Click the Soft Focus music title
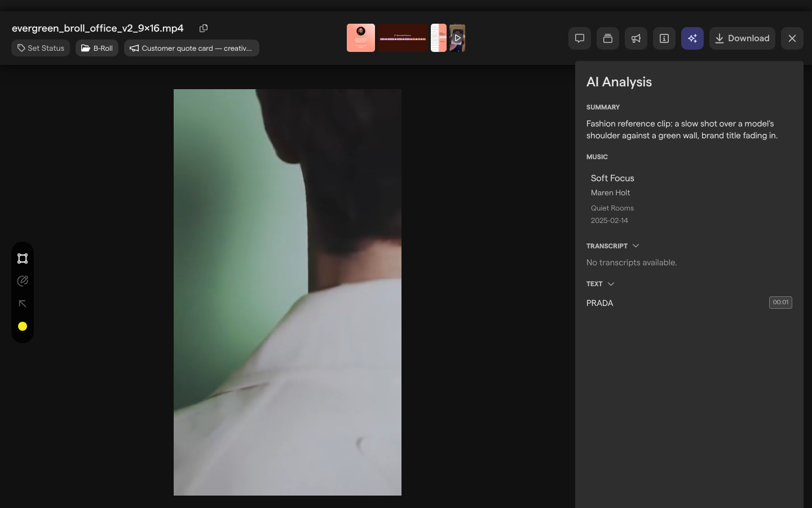The height and width of the screenshot is (508, 812). [x=612, y=178]
